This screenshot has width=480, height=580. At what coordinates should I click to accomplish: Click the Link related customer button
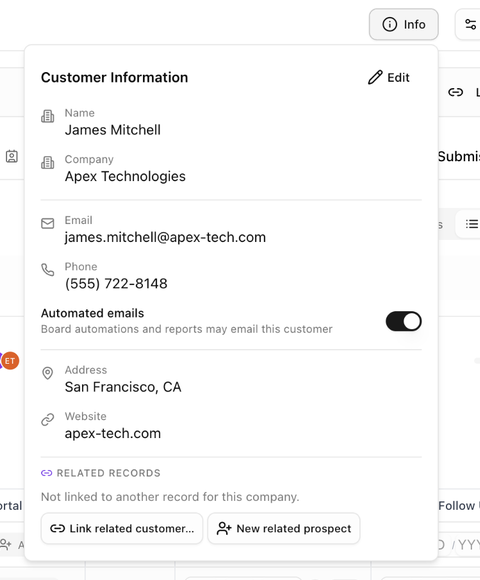122,528
